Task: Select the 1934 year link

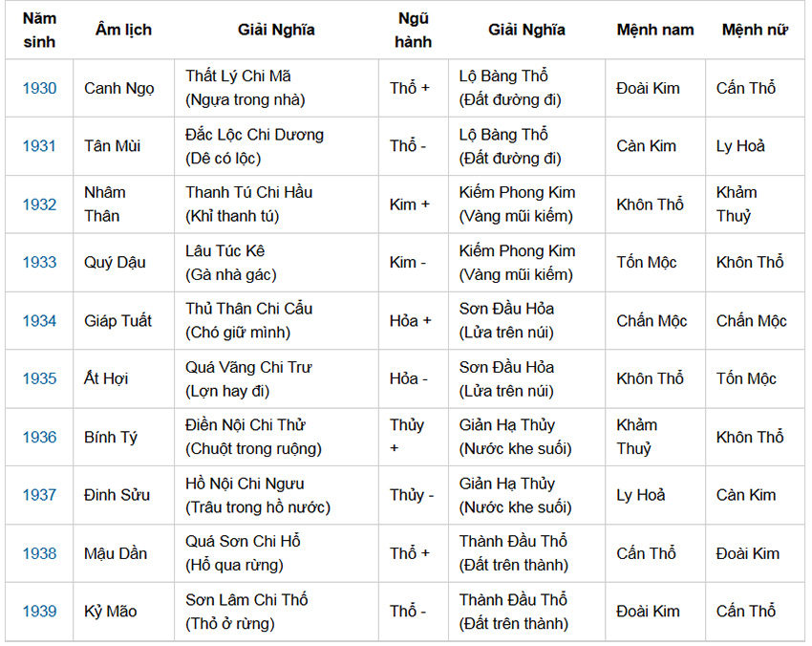Action: pyautogui.click(x=39, y=321)
